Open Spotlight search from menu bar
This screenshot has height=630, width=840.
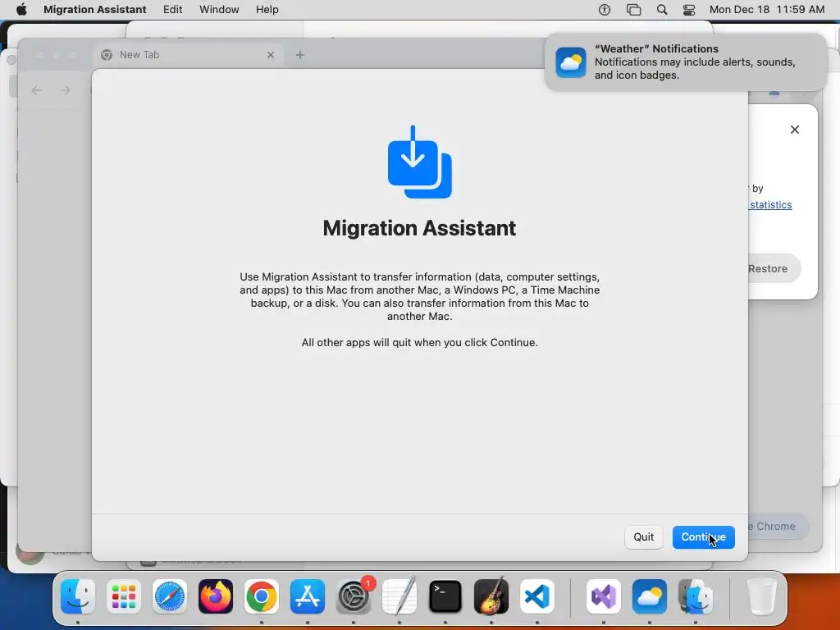(x=662, y=9)
